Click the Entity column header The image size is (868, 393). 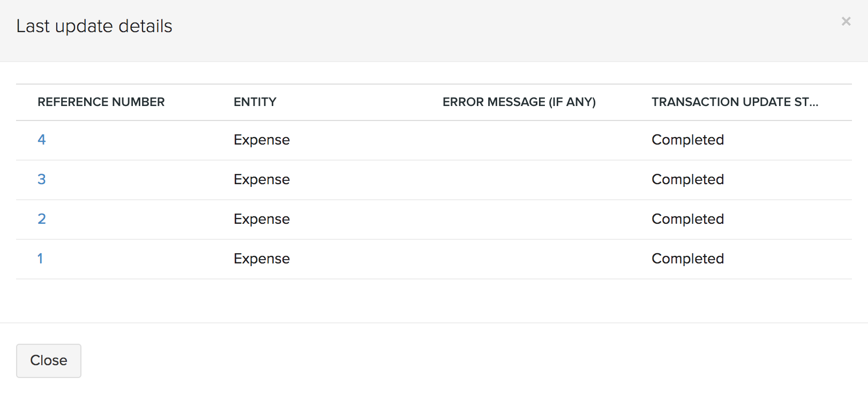[x=255, y=102]
